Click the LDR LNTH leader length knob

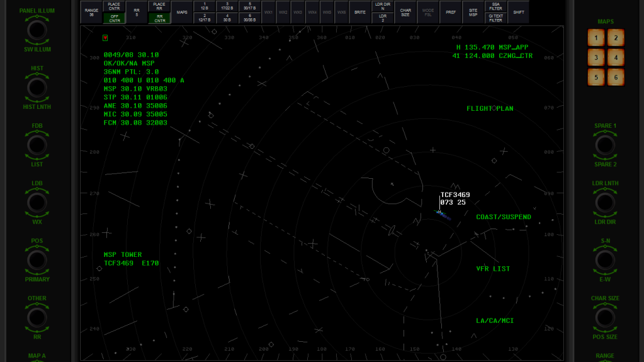(x=605, y=203)
